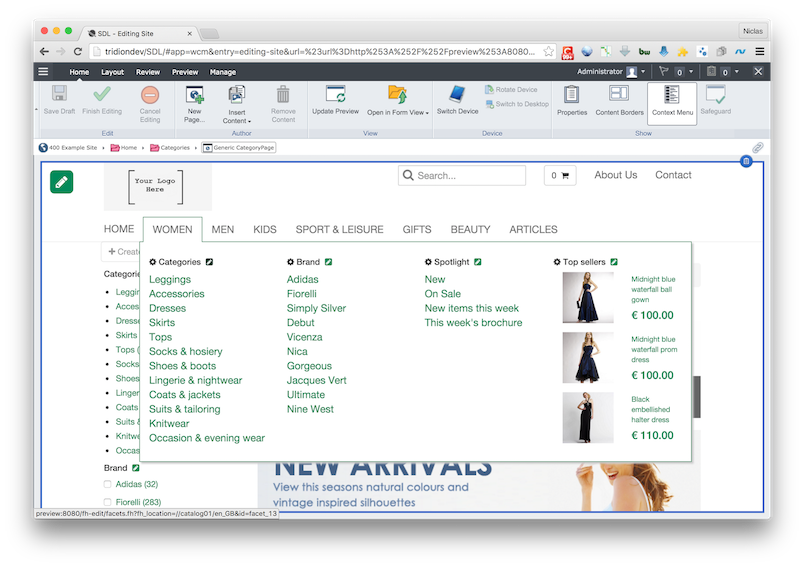Click the green pencil edit button
Screen dimensions: 804x567
62,182
